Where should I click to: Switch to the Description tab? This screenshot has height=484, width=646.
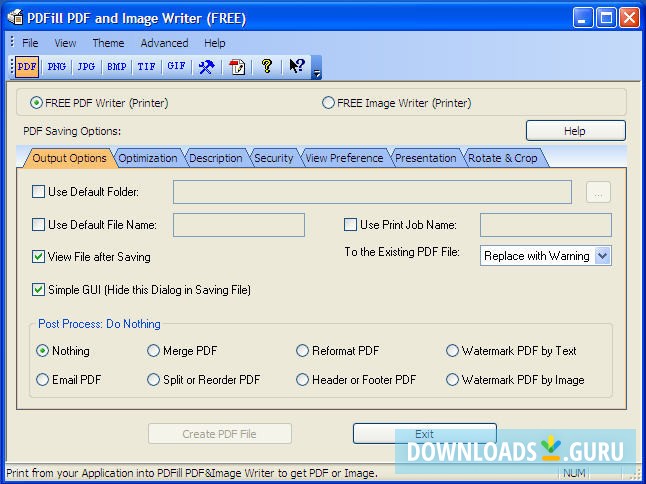216,158
